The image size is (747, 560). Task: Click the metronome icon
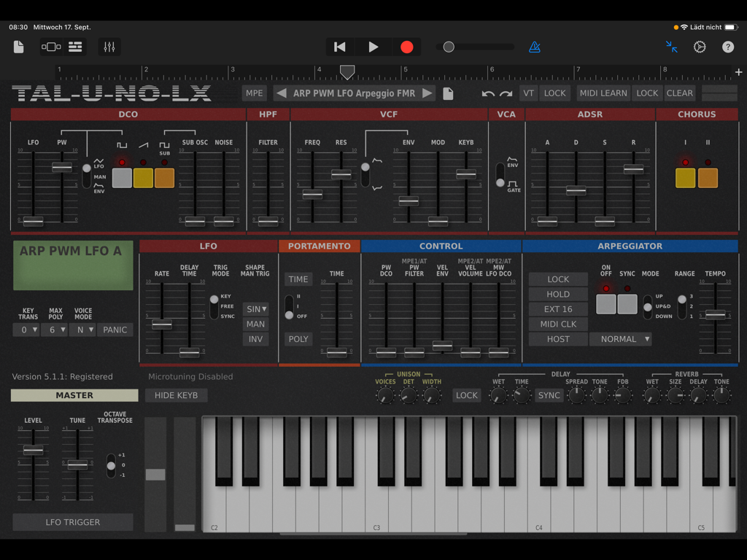[x=535, y=46]
